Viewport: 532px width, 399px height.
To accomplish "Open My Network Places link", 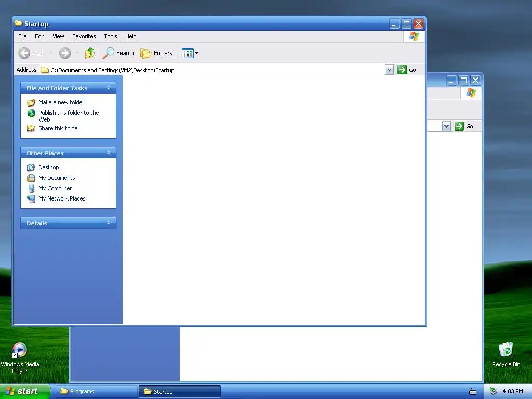I will 62,198.
